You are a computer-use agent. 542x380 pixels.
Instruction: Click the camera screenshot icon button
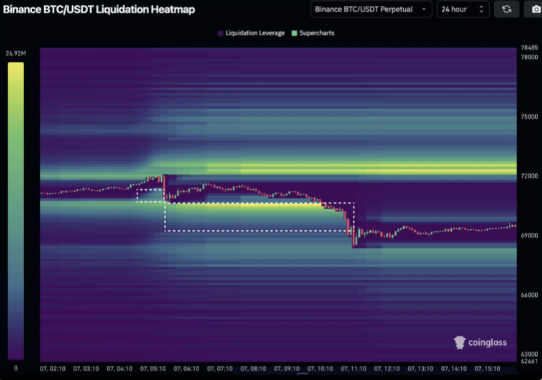point(534,9)
